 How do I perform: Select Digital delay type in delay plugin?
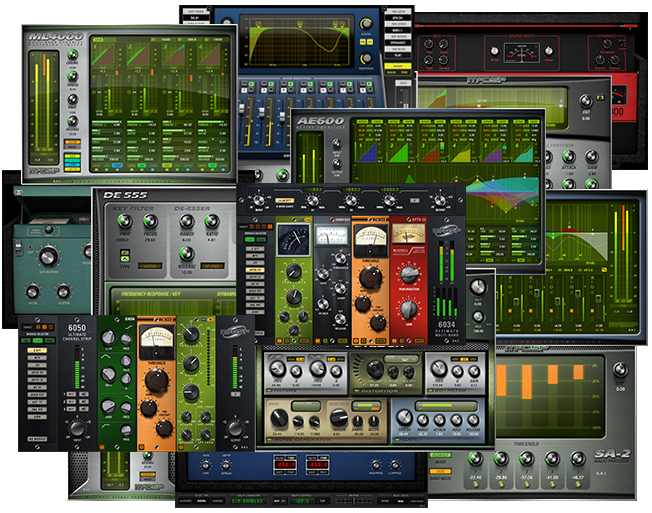[201, 501]
